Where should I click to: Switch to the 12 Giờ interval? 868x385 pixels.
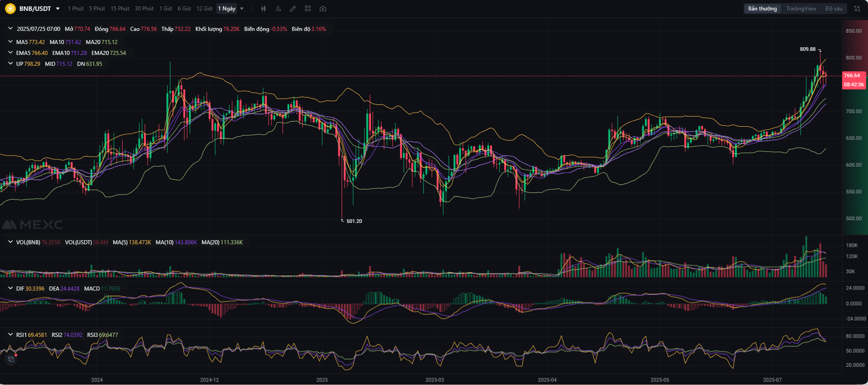click(204, 9)
